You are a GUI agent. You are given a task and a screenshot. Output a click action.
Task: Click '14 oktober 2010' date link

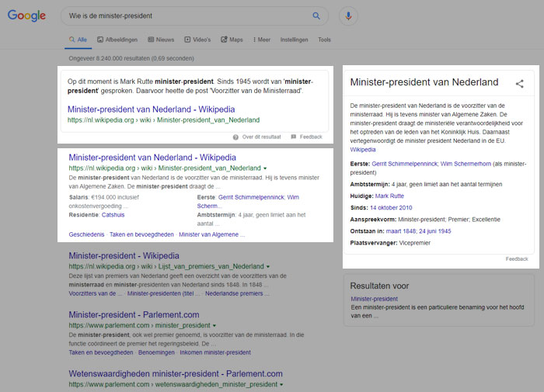(391, 208)
